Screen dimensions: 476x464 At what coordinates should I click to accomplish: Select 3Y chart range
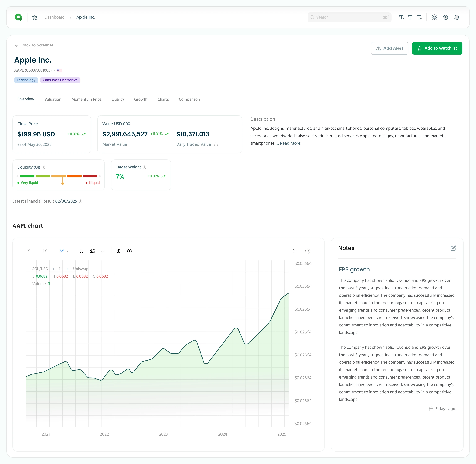click(45, 251)
